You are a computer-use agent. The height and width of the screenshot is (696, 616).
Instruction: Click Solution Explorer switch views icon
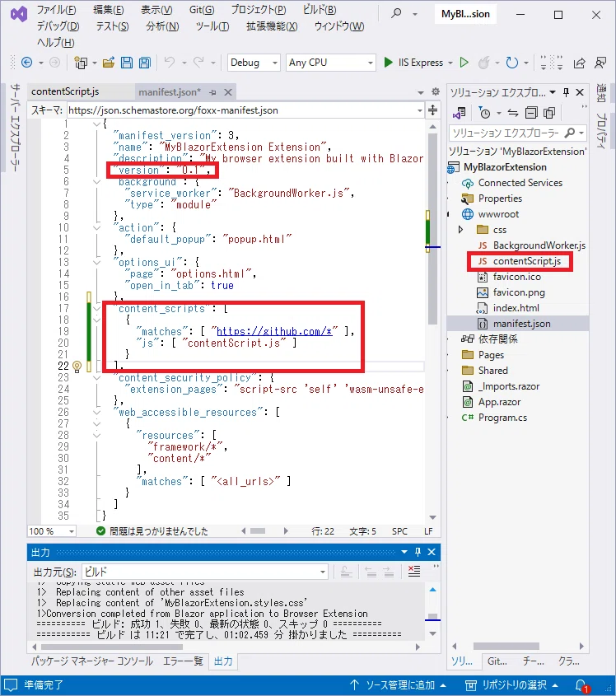coord(459,113)
